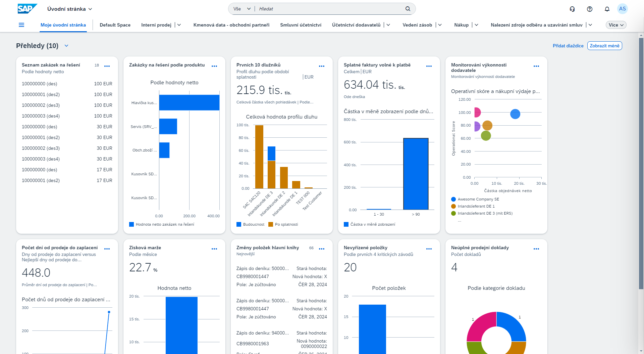This screenshot has height=354, width=644.
Task: Open the notifications bell icon
Action: [607, 9]
